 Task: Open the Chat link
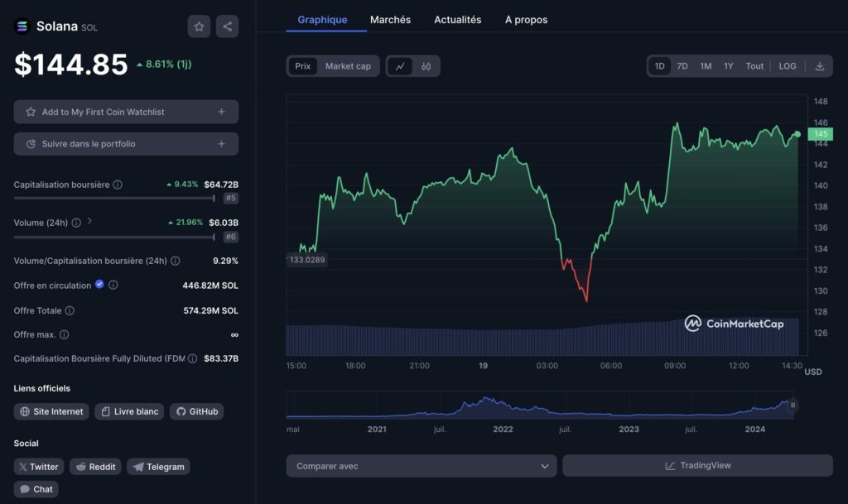click(x=36, y=489)
